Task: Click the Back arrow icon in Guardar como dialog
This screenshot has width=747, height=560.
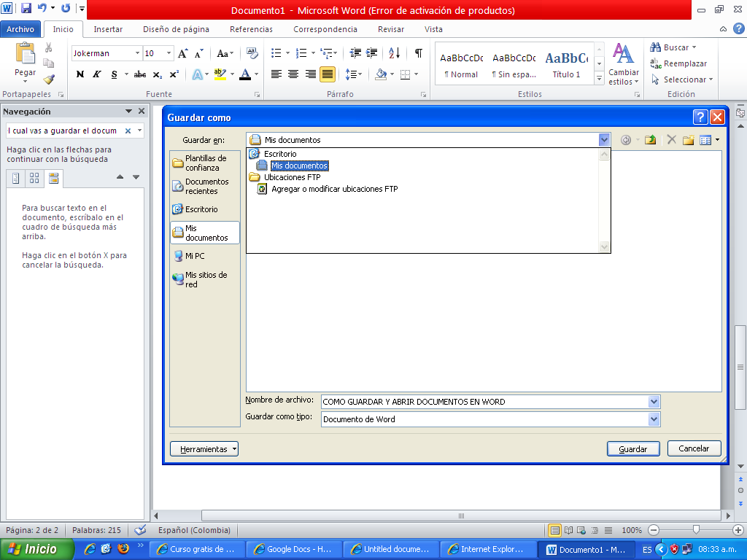Action: coord(626,140)
